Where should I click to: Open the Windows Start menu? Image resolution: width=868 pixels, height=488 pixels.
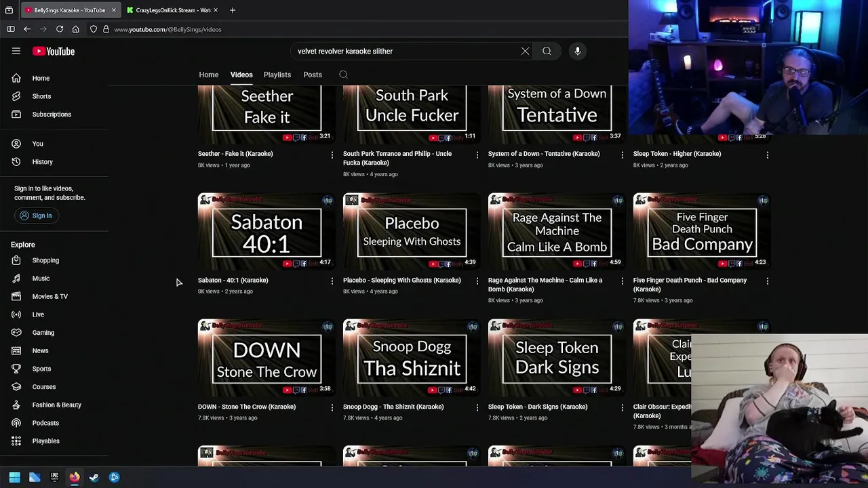[14, 477]
